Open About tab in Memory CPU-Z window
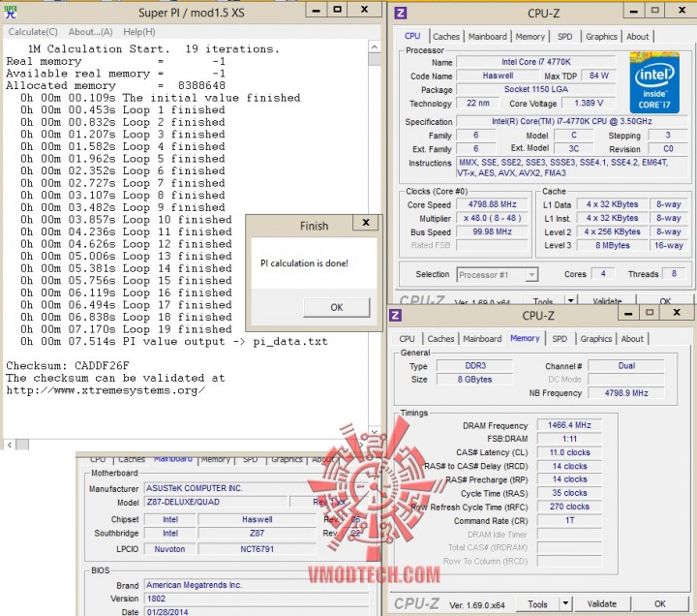 click(632, 339)
